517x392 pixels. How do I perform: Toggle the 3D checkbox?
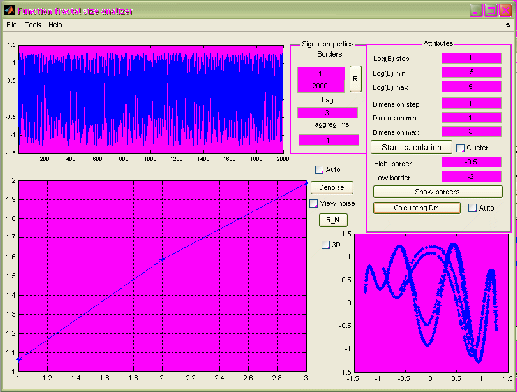pyautogui.click(x=326, y=245)
